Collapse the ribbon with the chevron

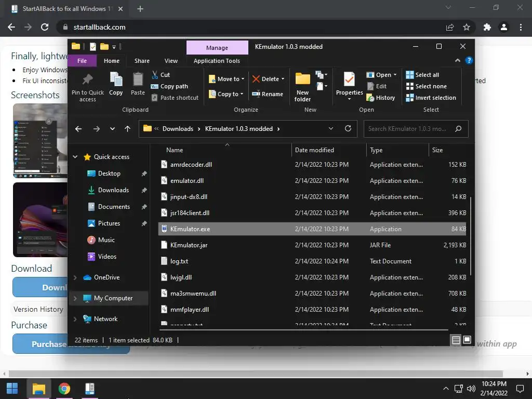(x=457, y=60)
